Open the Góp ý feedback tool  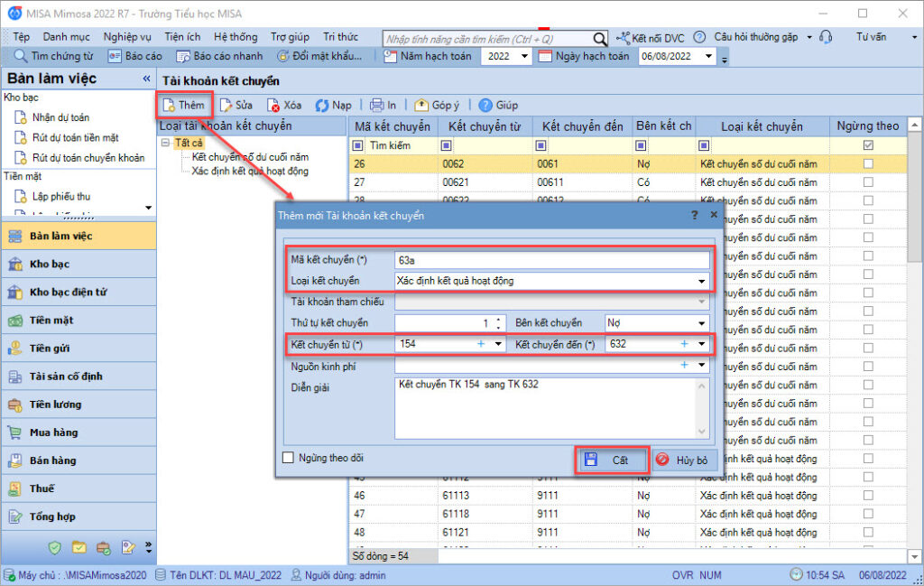[421, 105]
